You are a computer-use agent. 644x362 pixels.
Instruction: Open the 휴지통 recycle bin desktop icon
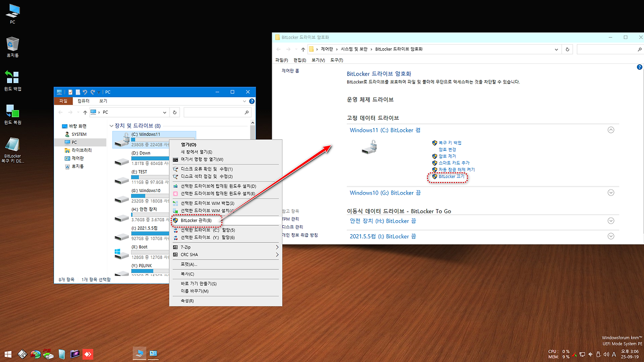pyautogui.click(x=13, y=47)
